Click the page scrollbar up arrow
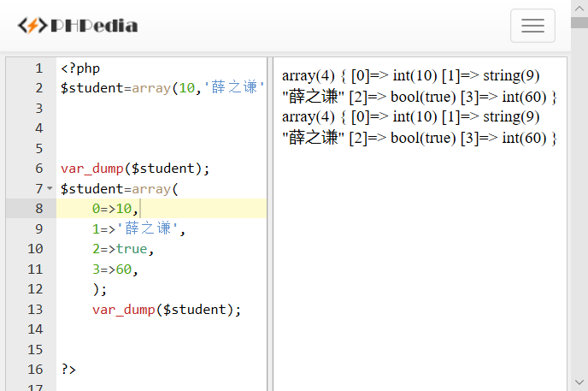The height and width of the screenshot is (391, 588). point(579,9)
